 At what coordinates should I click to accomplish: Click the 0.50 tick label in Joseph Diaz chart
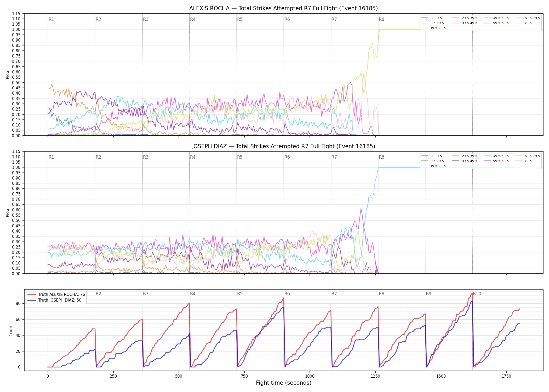click(16, 220)
